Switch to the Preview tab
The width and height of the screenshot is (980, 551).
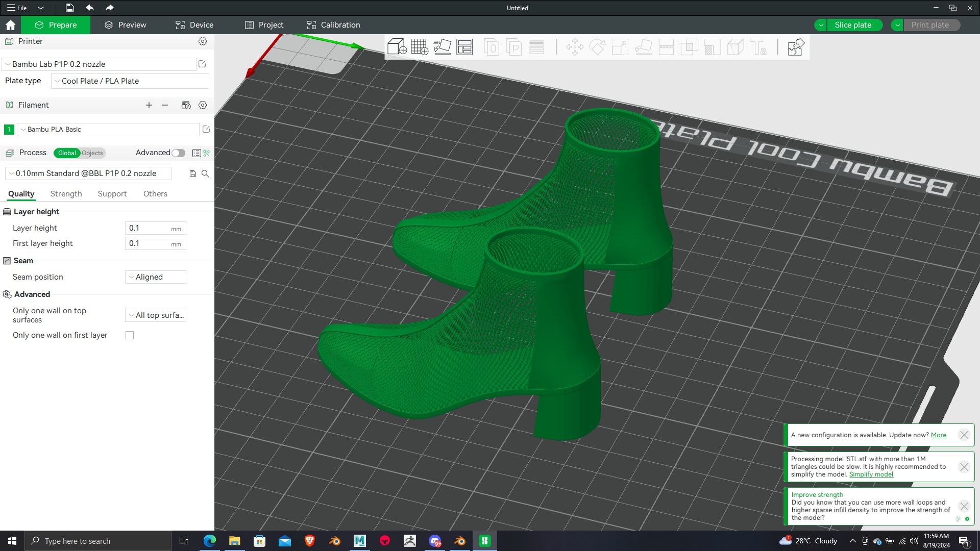tap(125, 25)
